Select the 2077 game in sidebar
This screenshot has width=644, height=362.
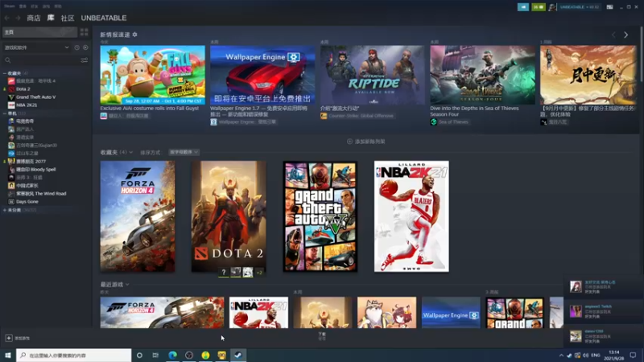click(x=31, y=162)
